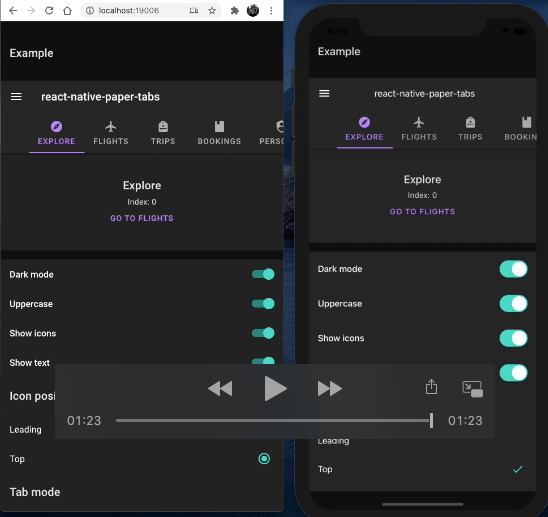The image size is (548, 517).
Task: Toggle Show icons switch in browser
Action: (x=263, y=333)
